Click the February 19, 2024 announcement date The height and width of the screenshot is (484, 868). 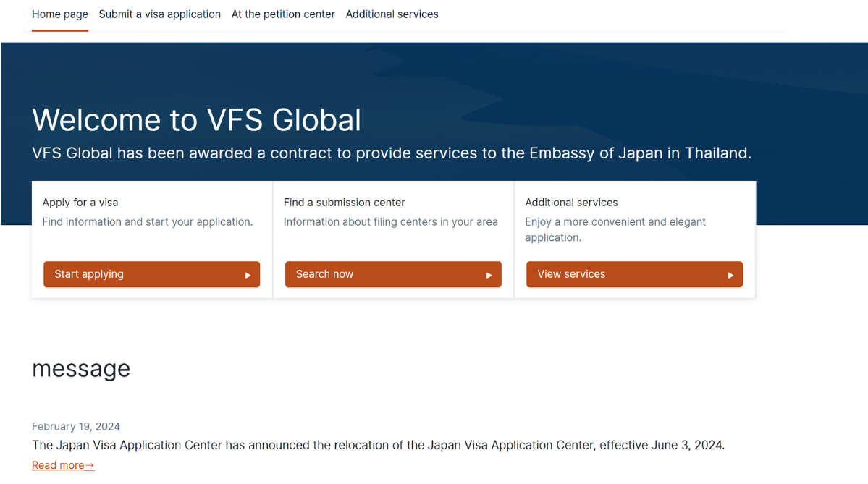[75, 426]
